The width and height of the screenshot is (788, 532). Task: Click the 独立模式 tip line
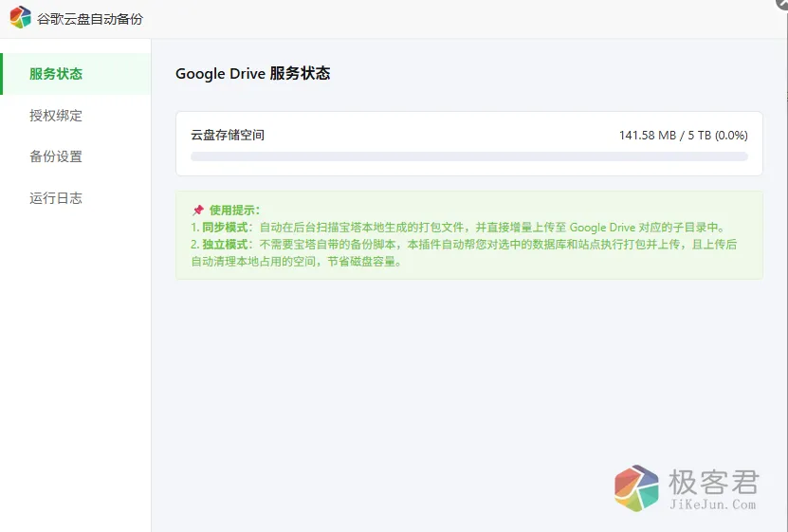click(464, 252)
